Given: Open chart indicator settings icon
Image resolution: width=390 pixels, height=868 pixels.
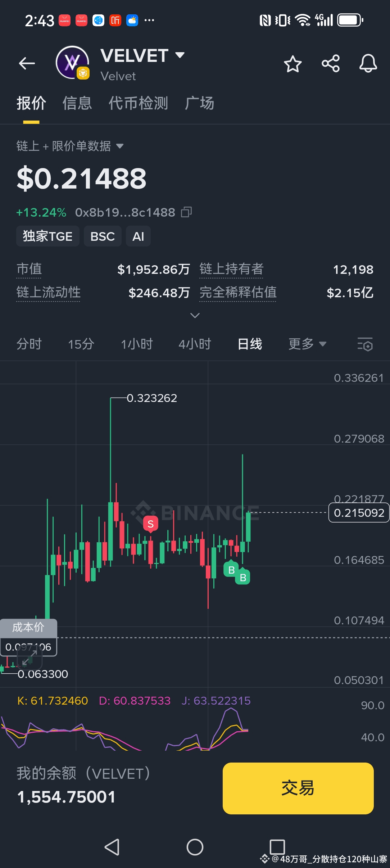Looking at the screenshot, I should point(365,344).
